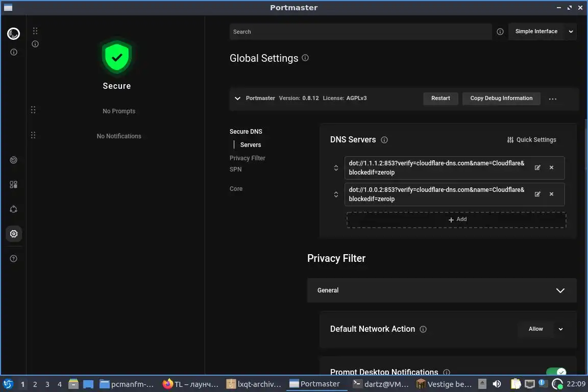588x392 pixels.
Task: Select Servers under Secure DNS
Action: tap(251, 145)
